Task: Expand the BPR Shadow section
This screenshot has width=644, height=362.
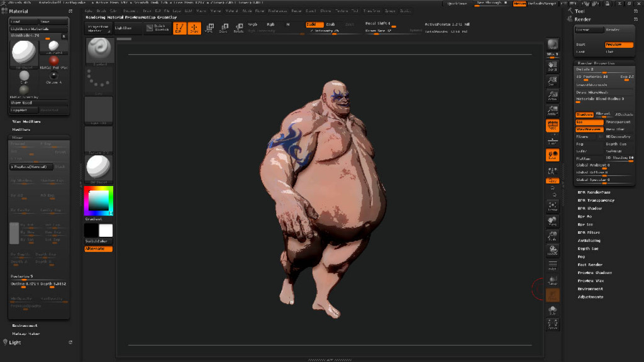Action: click(x=590, y=209)
